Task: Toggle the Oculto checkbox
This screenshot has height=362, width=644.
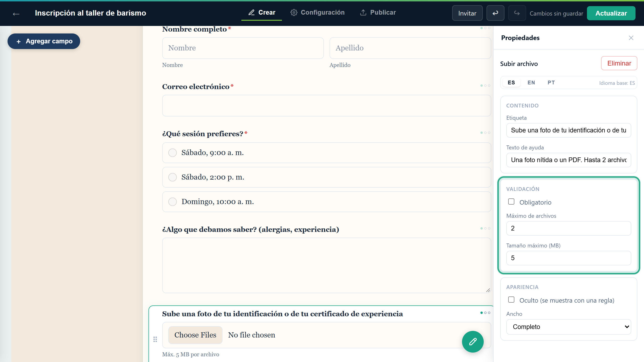Action: click(511, 300)
